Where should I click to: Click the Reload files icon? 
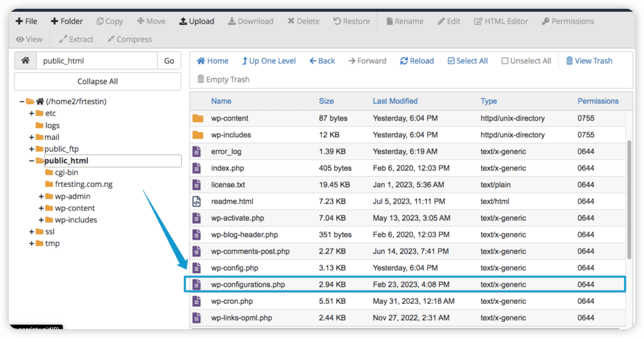(405, 61)
